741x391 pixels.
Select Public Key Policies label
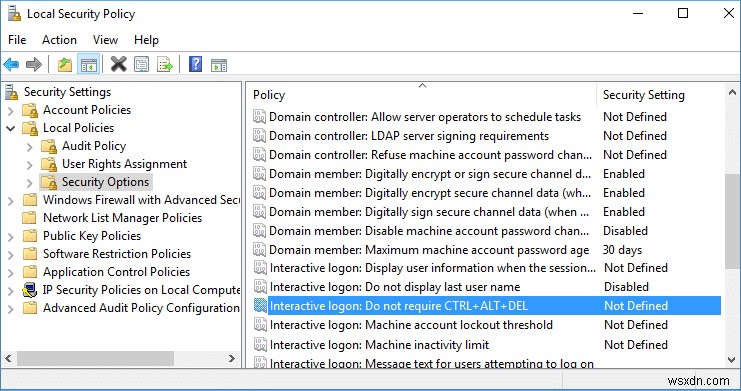click(x=92, y=236)
